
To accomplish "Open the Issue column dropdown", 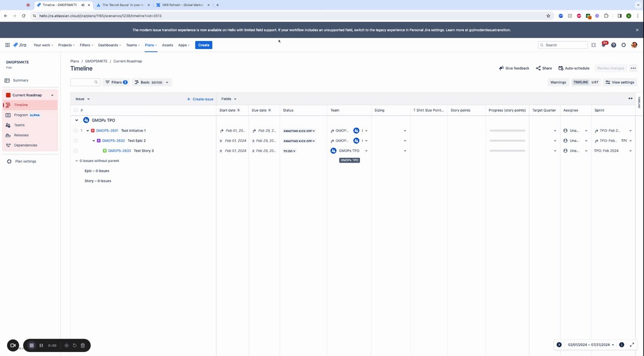I will [x=82, y=99].
